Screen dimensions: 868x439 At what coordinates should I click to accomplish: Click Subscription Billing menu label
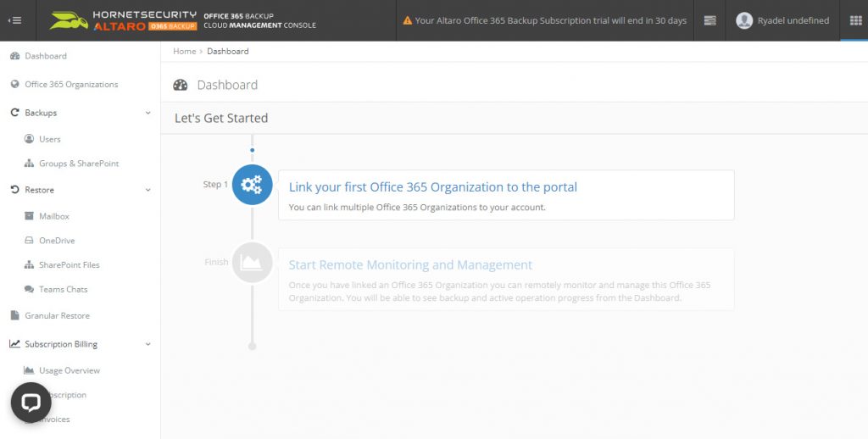click(61, 344)
